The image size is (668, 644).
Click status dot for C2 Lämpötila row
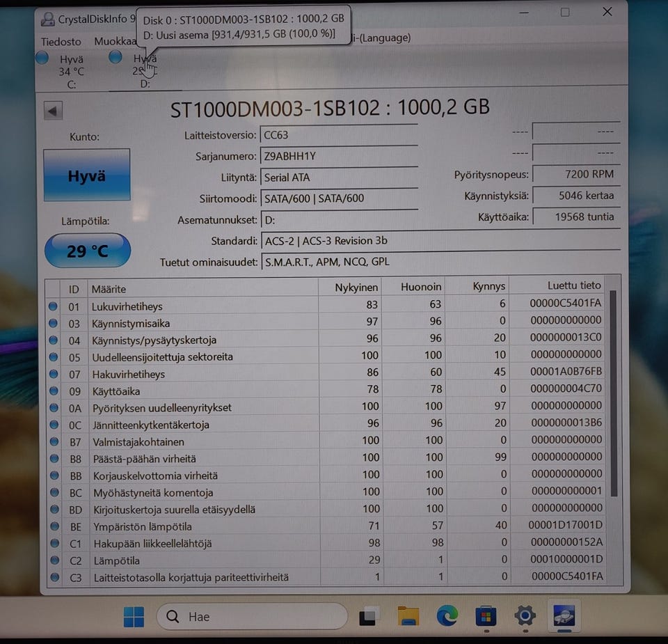(55, 560)
